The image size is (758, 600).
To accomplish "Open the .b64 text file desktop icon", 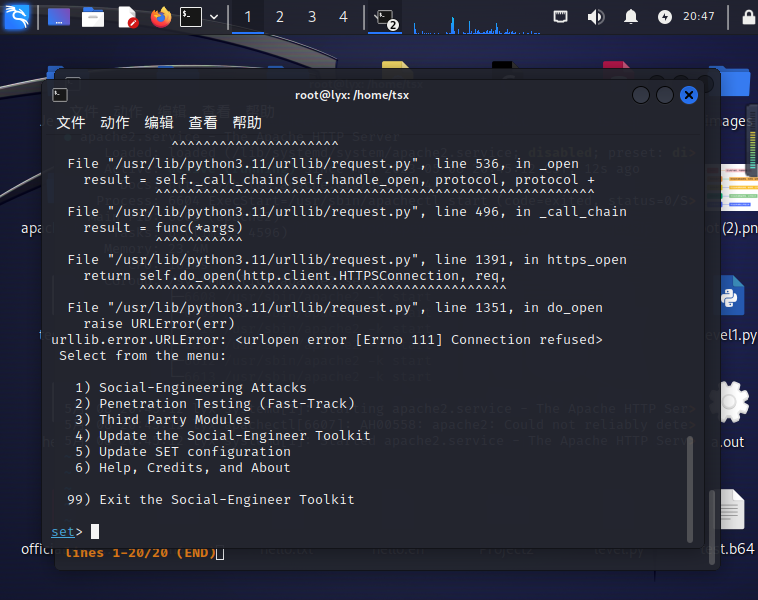I will point(732,510).
